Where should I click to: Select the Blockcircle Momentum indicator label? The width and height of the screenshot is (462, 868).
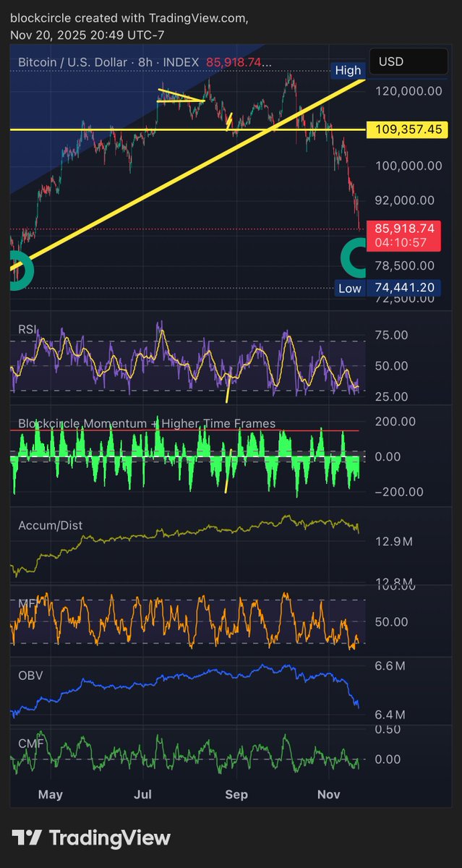point(147,424)
